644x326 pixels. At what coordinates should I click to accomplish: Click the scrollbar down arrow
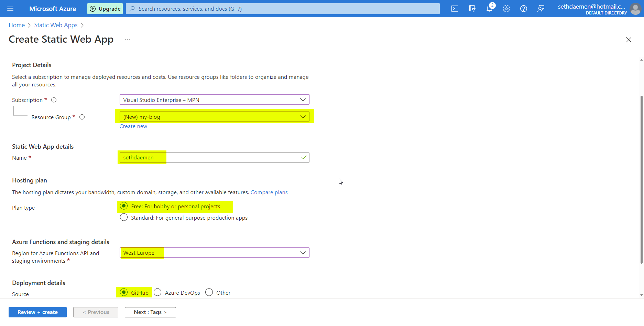pyautogui.click(x=641, y=295)
